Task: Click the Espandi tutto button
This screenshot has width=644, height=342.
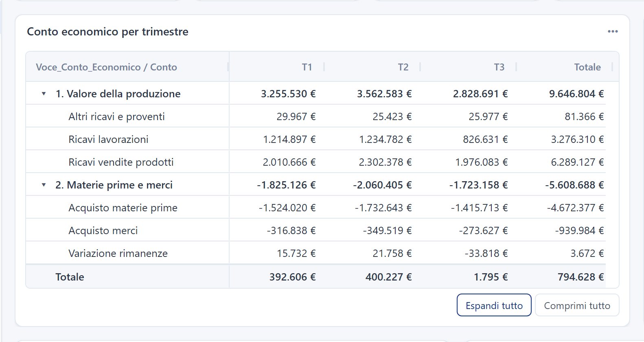Action: (x=494, y=305)
